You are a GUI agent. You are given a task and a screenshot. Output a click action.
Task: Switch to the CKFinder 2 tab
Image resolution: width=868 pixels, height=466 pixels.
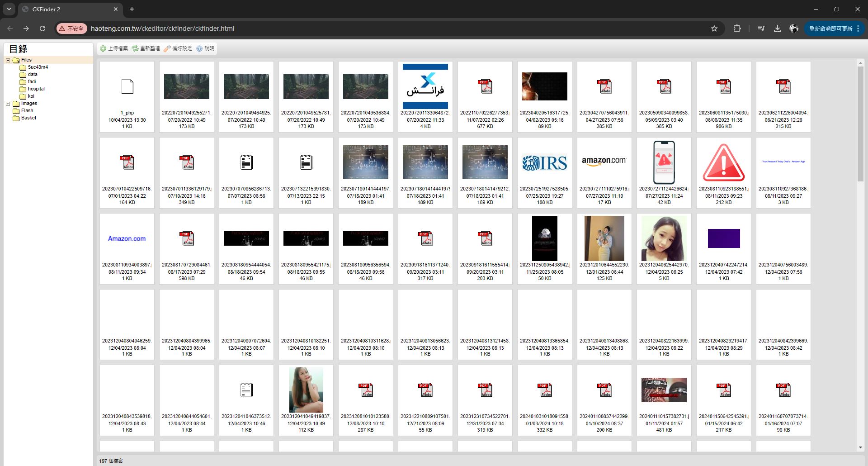(70, 9)
